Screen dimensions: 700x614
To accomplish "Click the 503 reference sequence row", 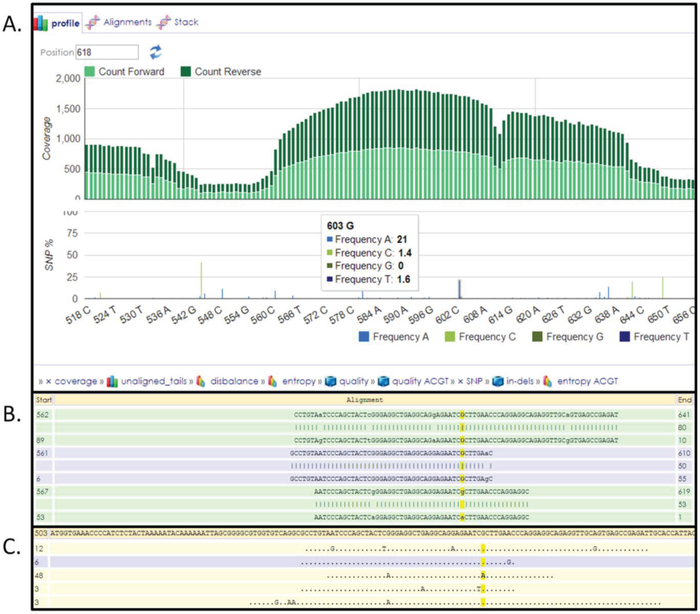I will [x=364, y=533].
